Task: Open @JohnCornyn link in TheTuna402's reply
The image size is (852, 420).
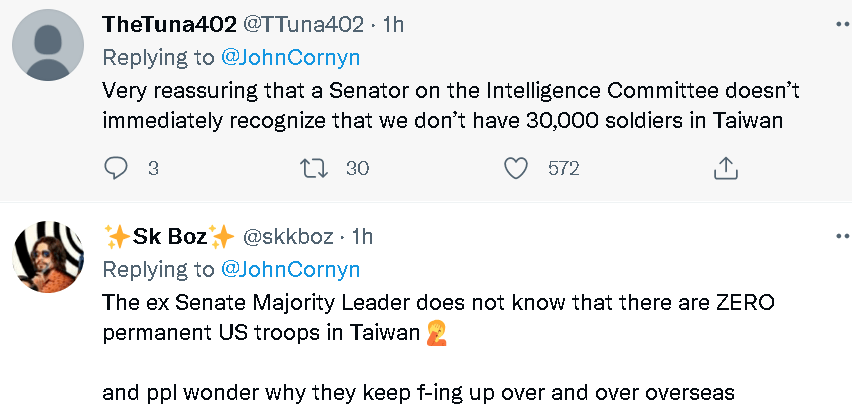Action: (x=290, y=54)
